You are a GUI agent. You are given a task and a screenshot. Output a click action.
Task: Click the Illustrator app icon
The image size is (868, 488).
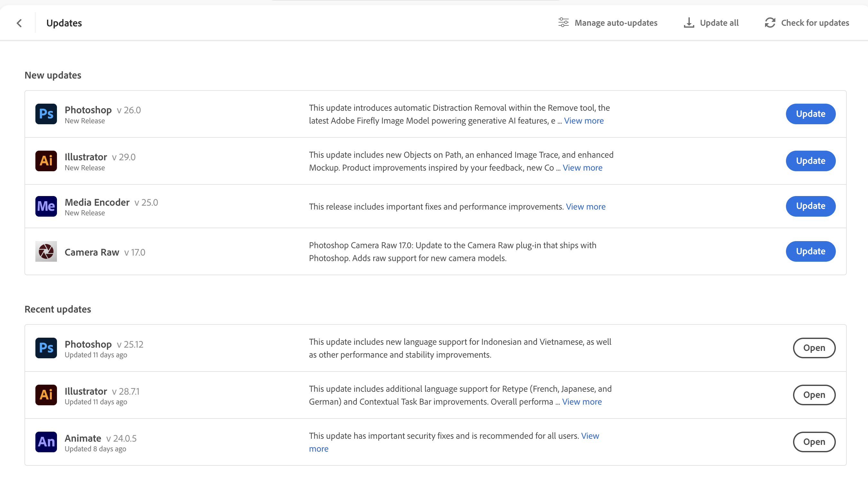coord(47,161)
